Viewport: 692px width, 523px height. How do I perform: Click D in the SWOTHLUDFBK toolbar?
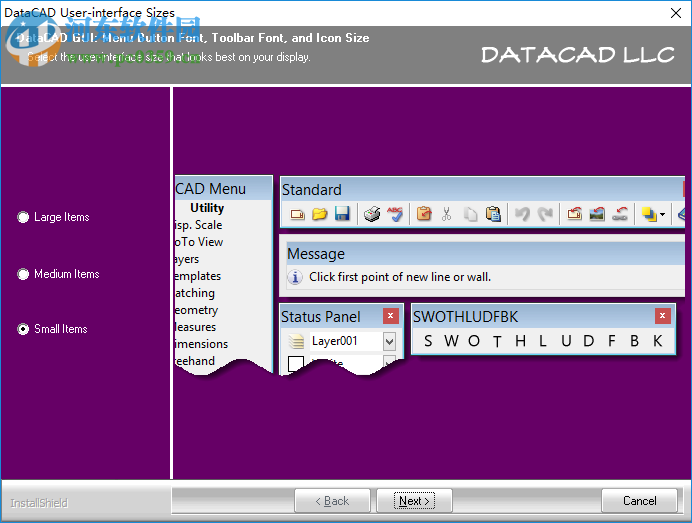pyautogui.click(x=589, y=341)
